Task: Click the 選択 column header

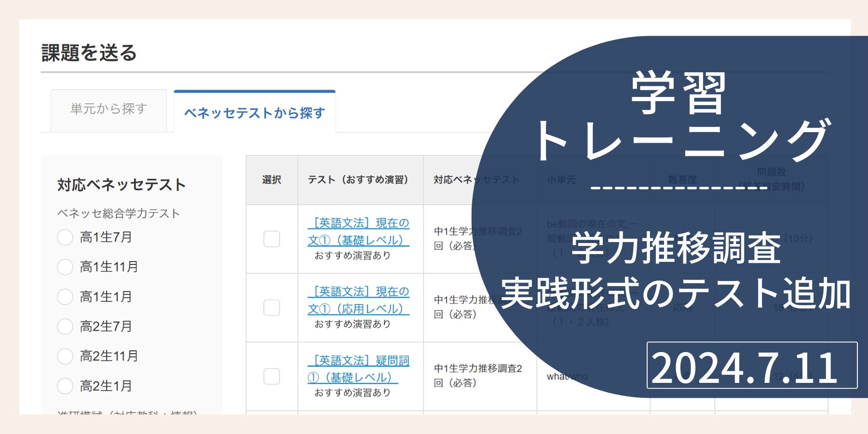Action: (x=271, y=180)
